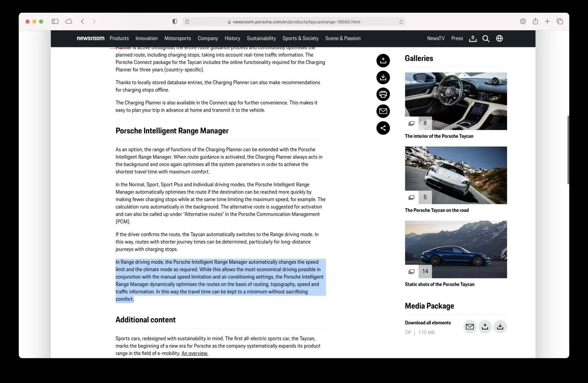Click the blue Taycan static shot thumbnail

(456, 249)
